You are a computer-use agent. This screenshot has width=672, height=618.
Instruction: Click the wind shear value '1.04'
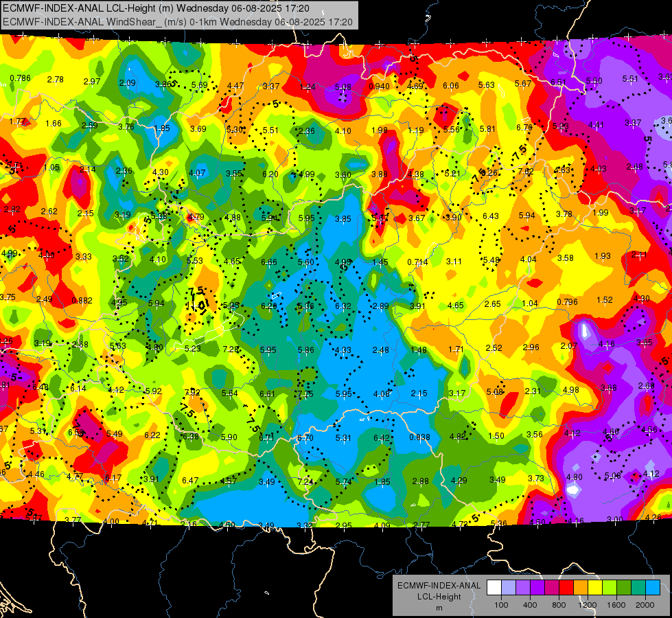pyautogui.click(x=530, y=304)
